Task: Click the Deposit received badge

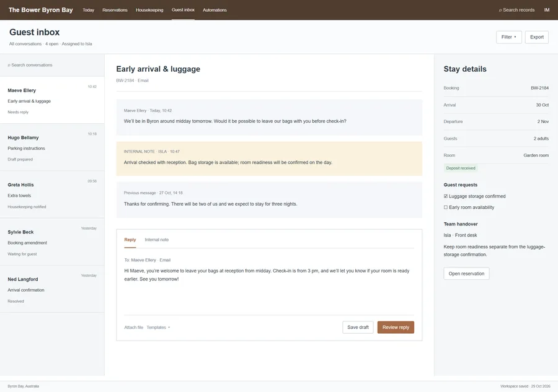Action: [x=461, y=168]
